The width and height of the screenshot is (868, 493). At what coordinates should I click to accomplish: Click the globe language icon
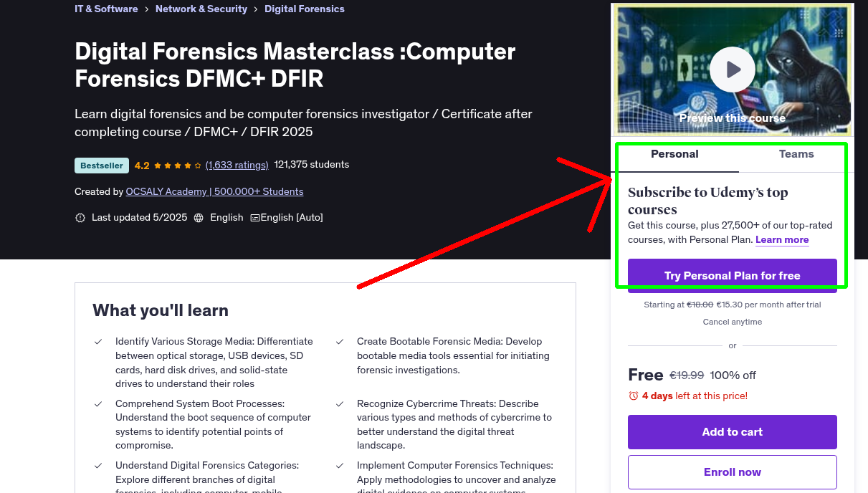[x=199, y=218]
